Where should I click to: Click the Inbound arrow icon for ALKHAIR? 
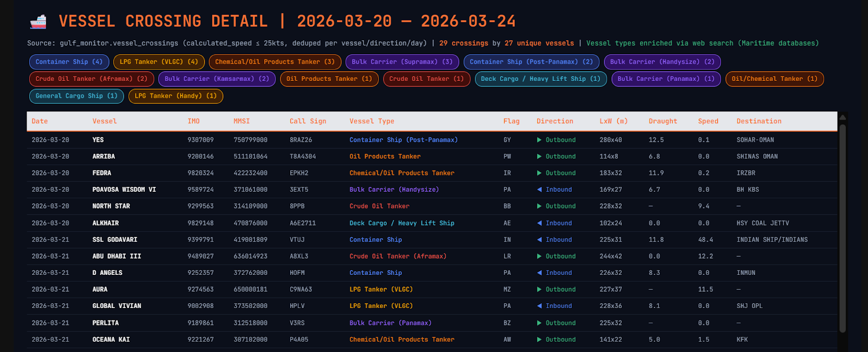point(539,223)
